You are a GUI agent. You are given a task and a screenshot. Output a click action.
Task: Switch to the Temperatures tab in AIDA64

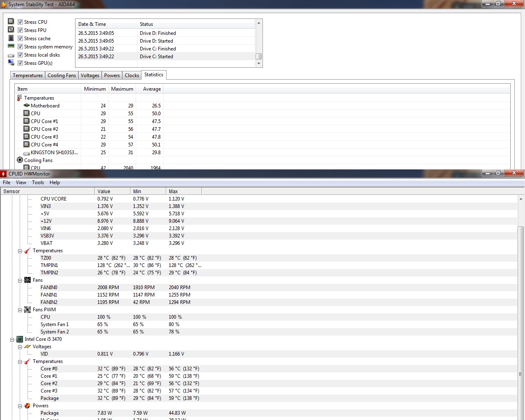(x=27, y=75)
